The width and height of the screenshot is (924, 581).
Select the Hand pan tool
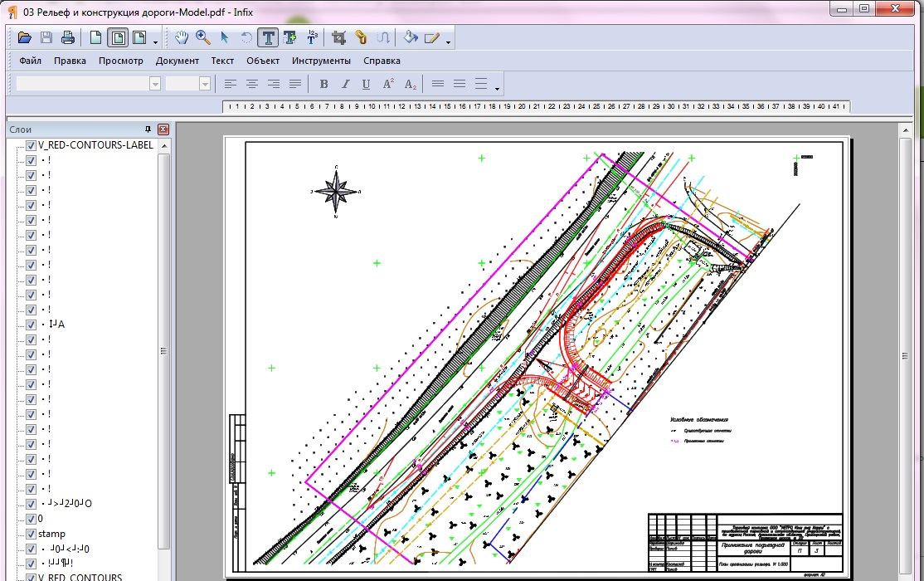click(x=182, y=37)
